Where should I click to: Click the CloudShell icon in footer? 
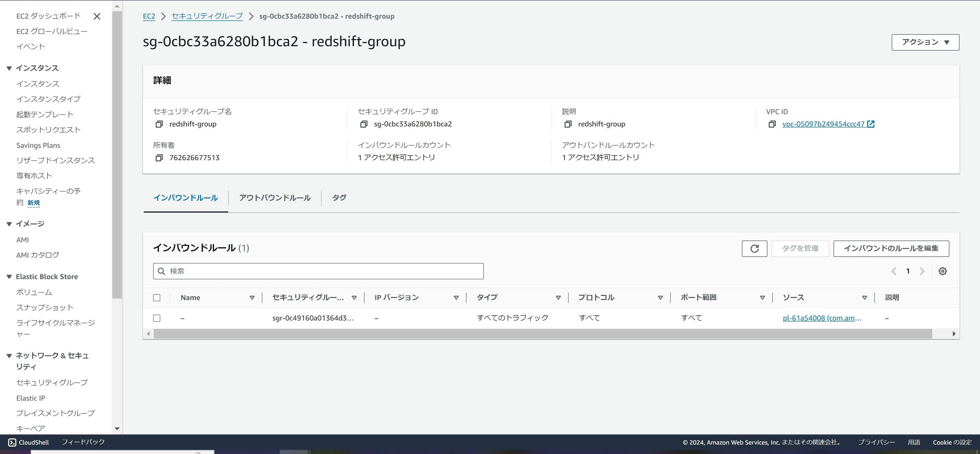pos(12,442)
